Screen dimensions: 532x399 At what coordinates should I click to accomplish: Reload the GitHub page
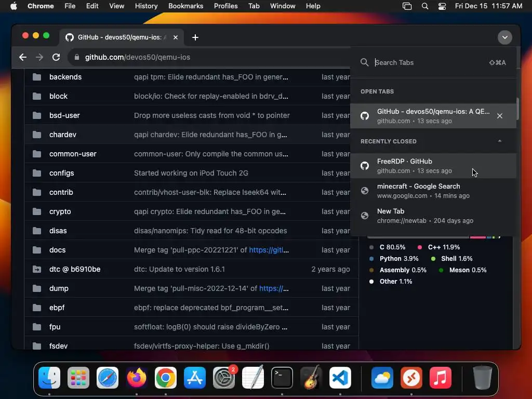pyautogui.click(x=56, y=57)
